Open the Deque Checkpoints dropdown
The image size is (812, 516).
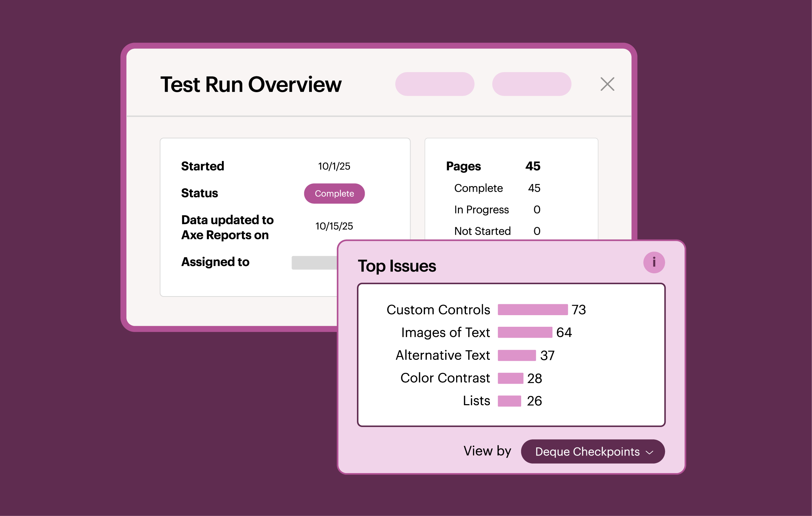[x=593, y=451]
